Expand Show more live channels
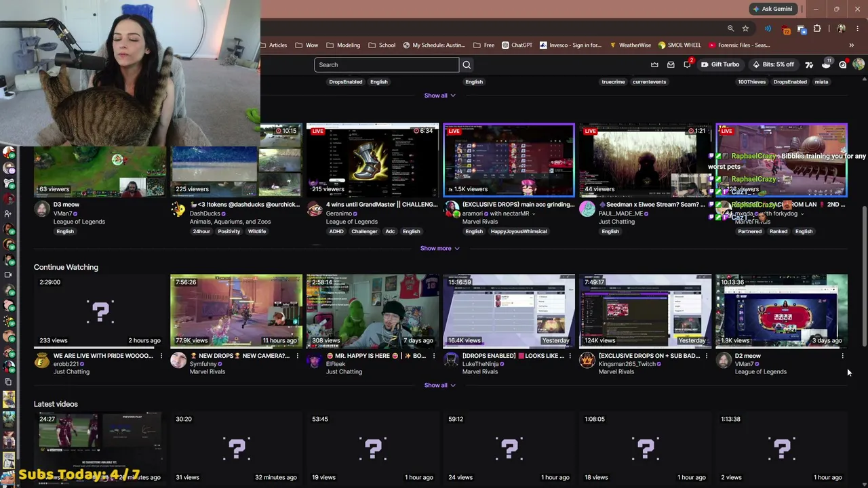 tap(440, 248)
